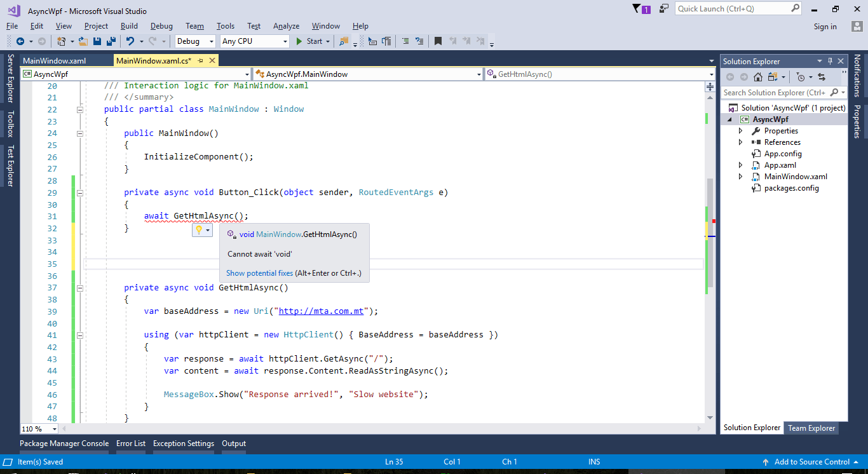Click the Show potential fixes link

(x=261, y=273)
